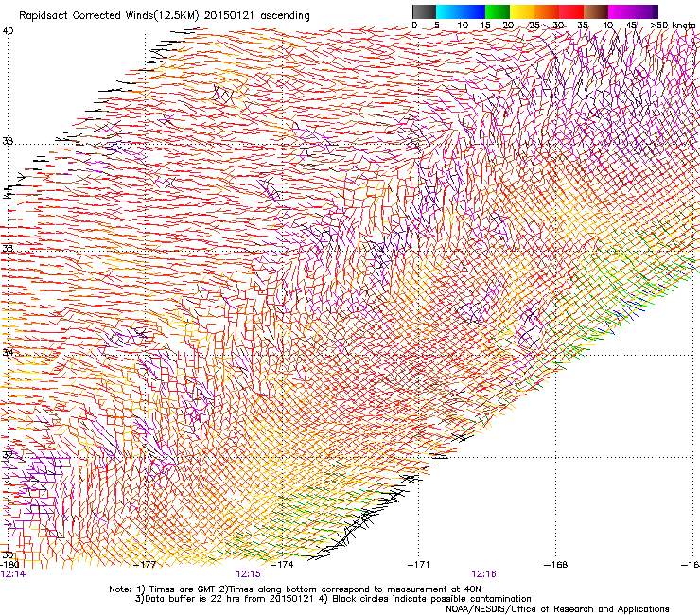Click the purple time stamp 12:16
Viewport: 700px width, 615px height.
point(484,574)
